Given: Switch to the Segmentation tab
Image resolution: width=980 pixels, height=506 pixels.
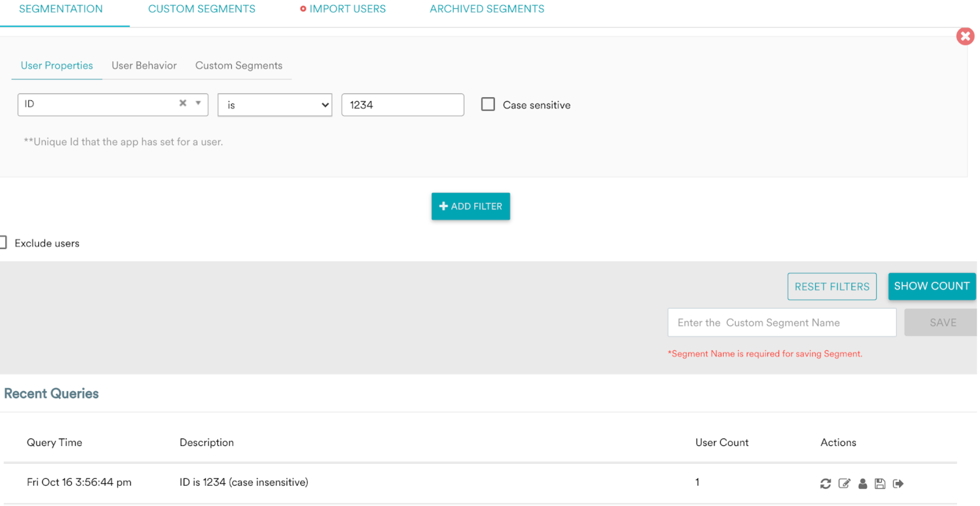Looking at the screenshot, I should pos(61,9).
